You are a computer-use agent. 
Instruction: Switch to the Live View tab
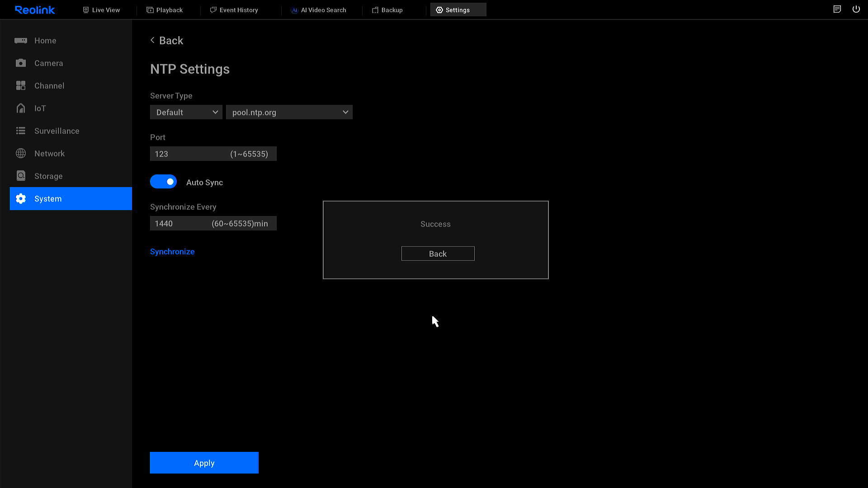coord(101,10)
